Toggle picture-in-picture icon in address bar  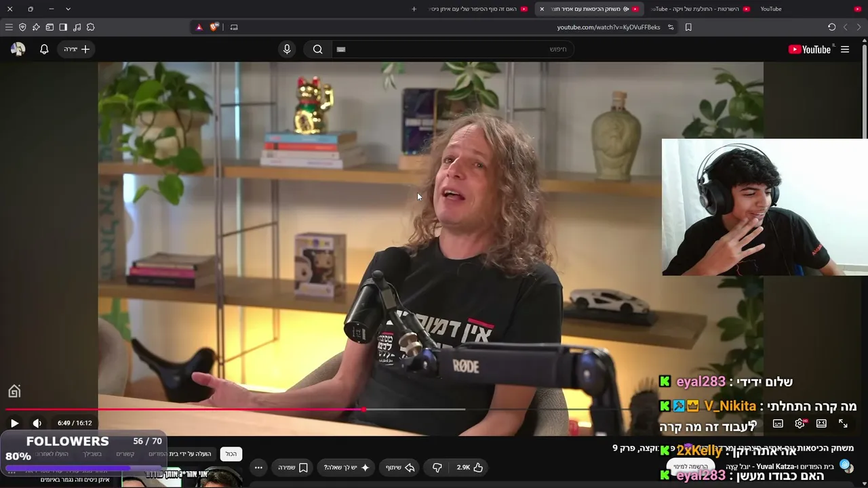pos(234,27)
